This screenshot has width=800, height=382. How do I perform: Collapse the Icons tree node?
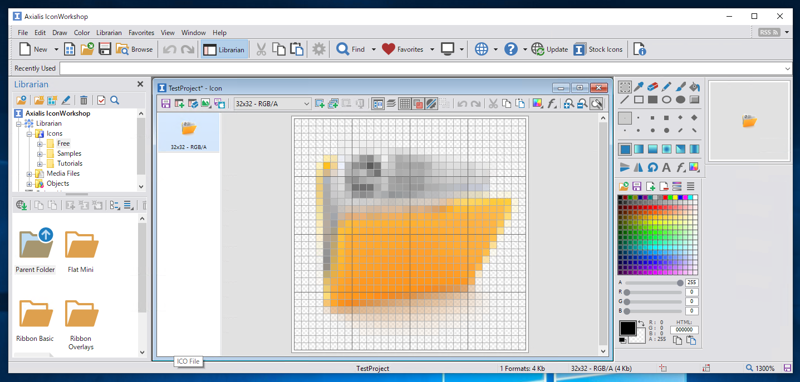coord(29,134)
